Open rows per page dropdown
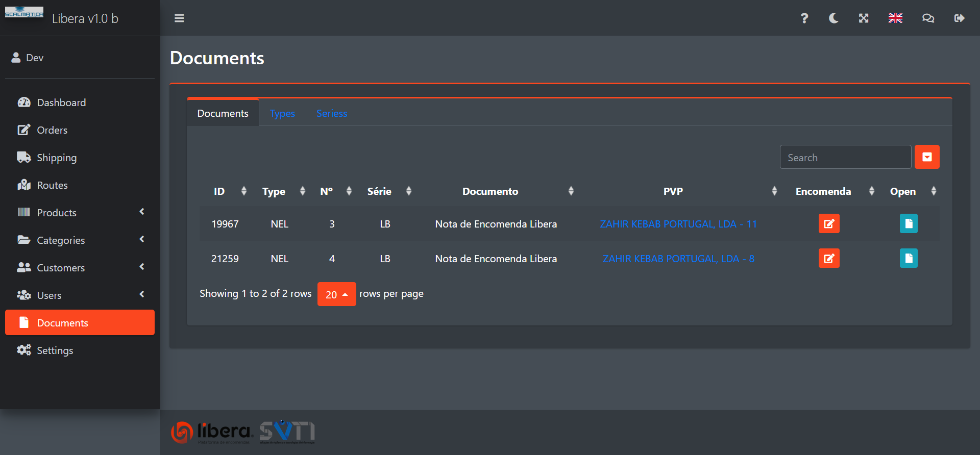 pos(336,294)
